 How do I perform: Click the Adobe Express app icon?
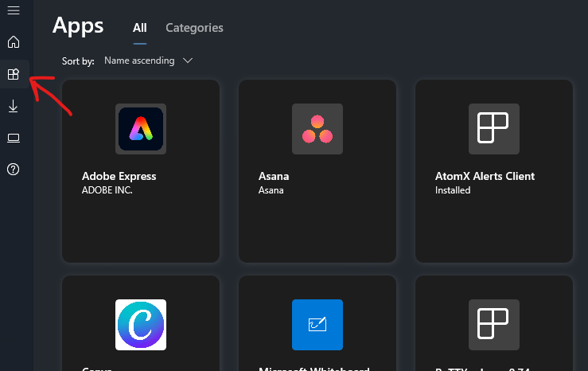point(141,129)
